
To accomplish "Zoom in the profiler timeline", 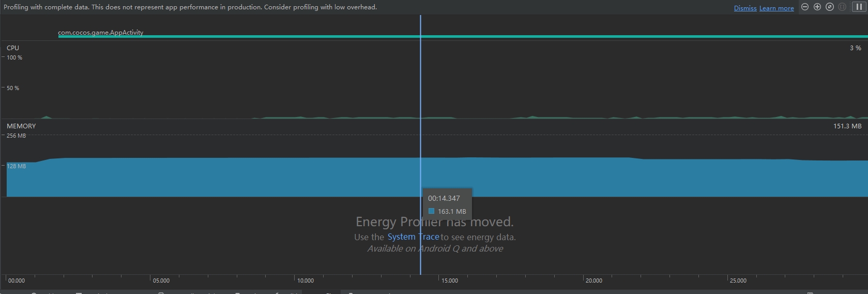I will tap(817, 7).
